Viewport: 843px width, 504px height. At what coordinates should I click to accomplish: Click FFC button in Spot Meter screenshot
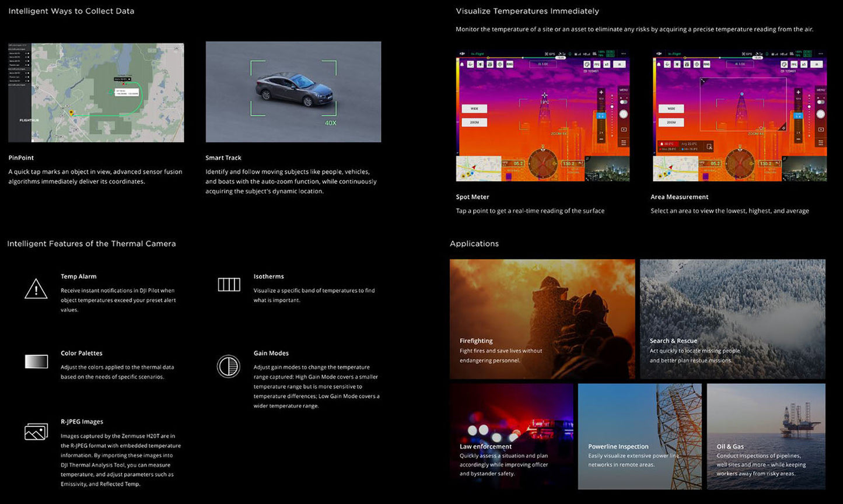point(597,64)
